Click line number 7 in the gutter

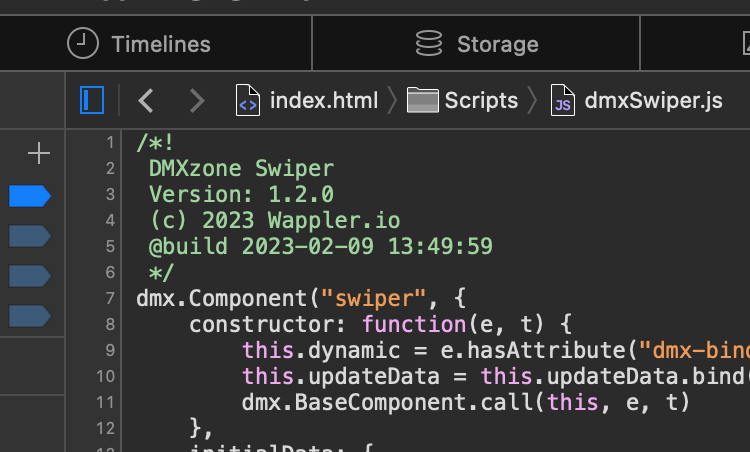pyautogui.click(x=110, y=298)
